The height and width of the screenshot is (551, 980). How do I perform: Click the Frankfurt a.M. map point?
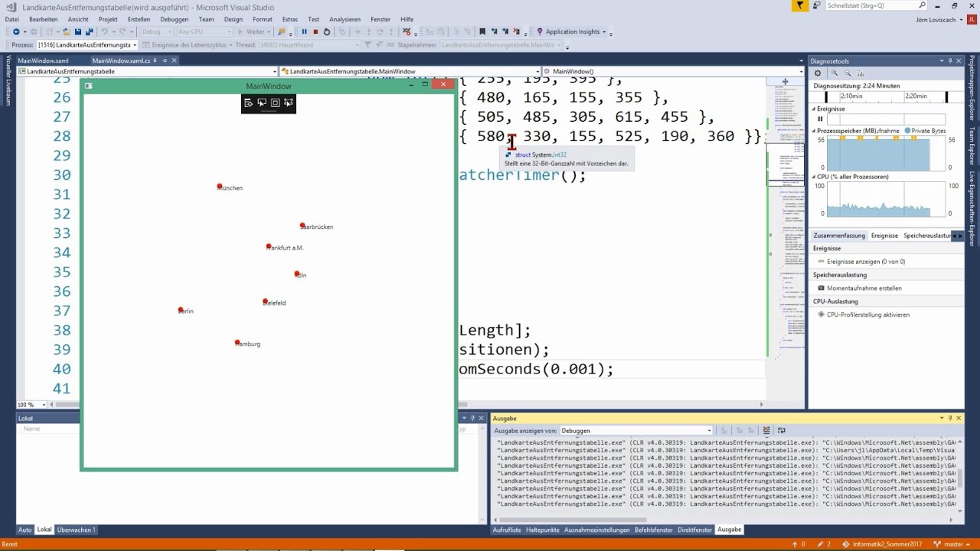[269, 246]
